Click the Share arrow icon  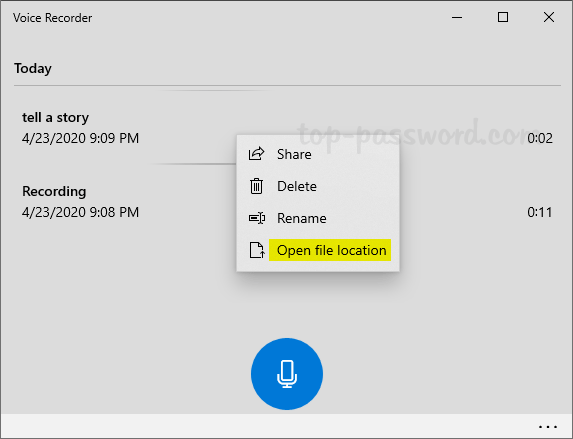[x=257, y=154]
